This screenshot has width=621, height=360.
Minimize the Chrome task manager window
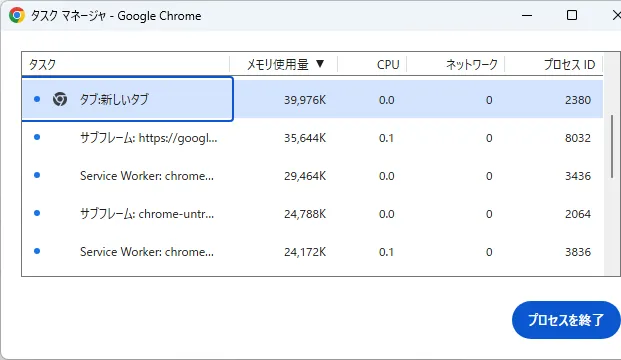click(527, 15)
